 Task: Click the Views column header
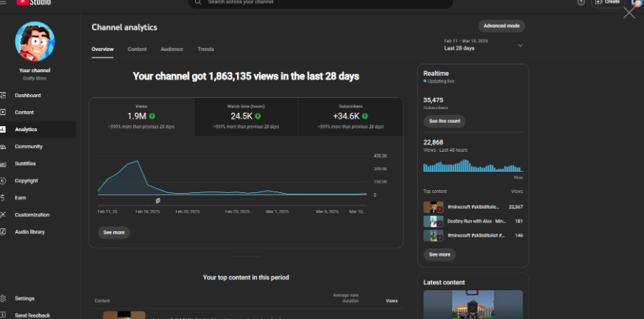tap(392, 301)
